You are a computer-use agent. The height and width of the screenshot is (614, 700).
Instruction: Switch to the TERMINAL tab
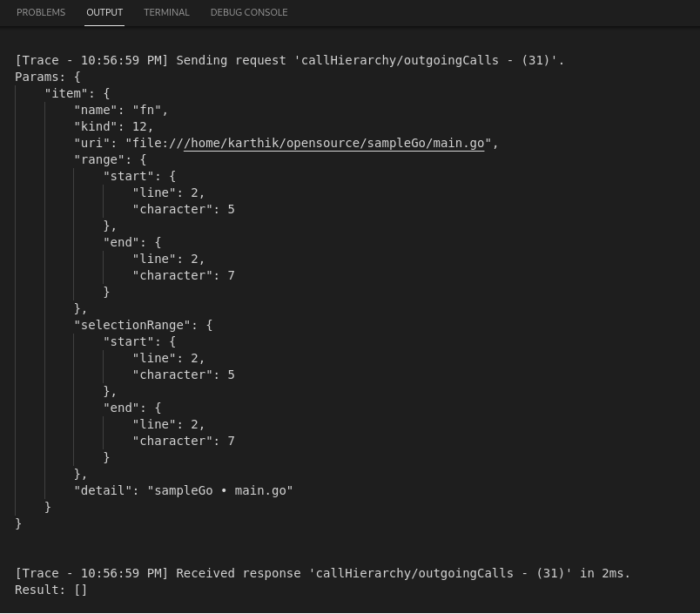click(x=166, y=12)
